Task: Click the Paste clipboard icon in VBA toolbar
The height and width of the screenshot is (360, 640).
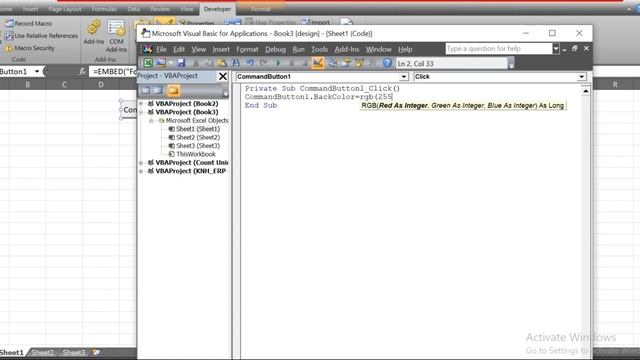Action: click(222, 63)
